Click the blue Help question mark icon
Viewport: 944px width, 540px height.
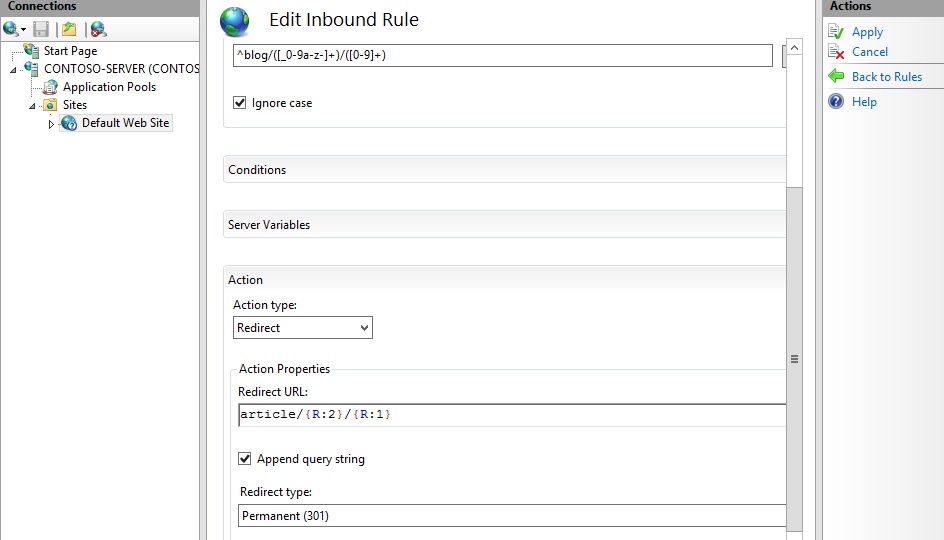[836, 101]
